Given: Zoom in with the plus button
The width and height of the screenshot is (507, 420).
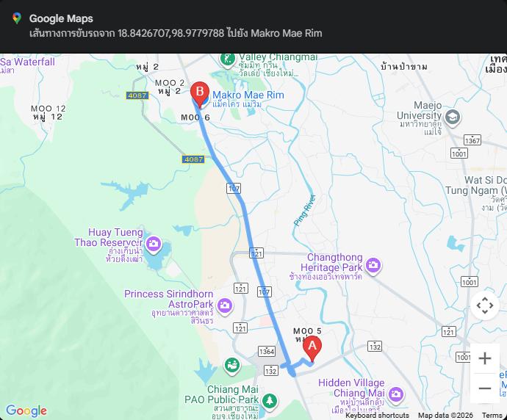Looking at the screenshot, I should tap(485, 358).
